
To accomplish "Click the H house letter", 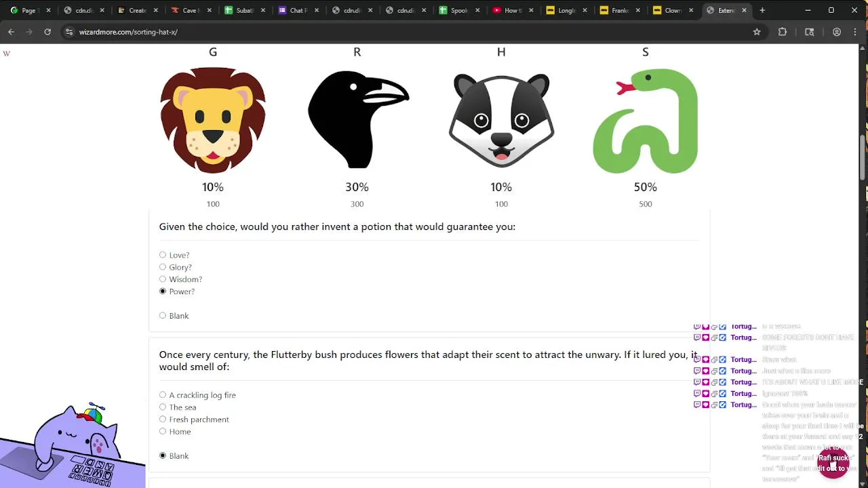I will click(501, 52).
